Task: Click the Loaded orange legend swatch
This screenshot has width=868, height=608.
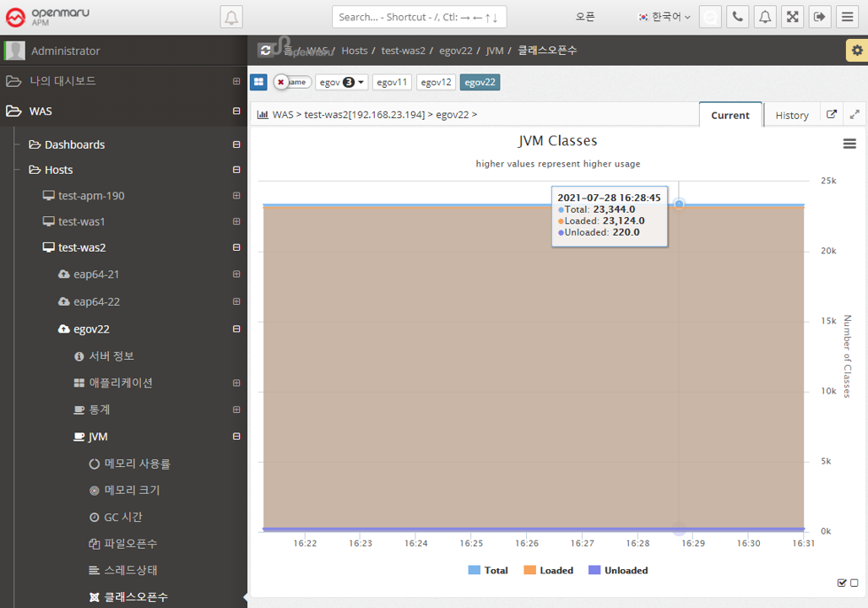Action: click(x=530, y=571)
